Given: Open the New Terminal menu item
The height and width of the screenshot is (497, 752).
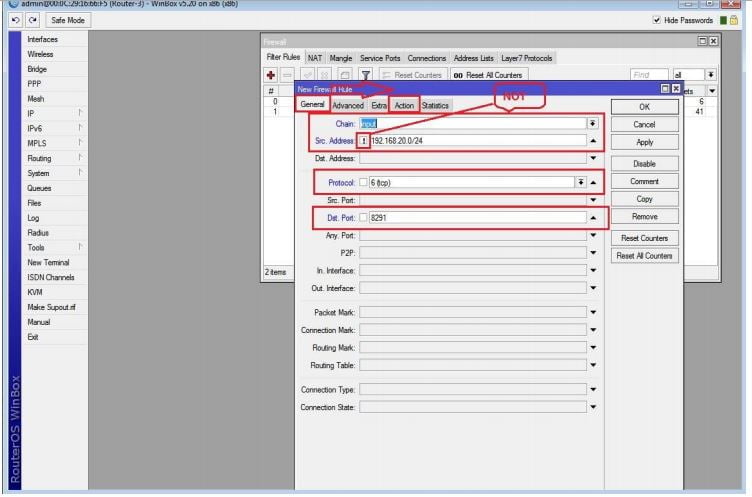Looking at the screenshot, I should coord(48,262).
